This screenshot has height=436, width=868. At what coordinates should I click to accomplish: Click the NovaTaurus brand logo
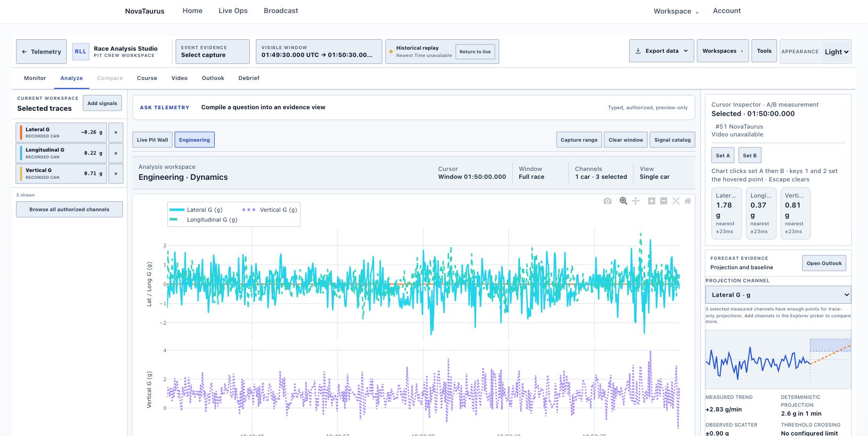145,11
